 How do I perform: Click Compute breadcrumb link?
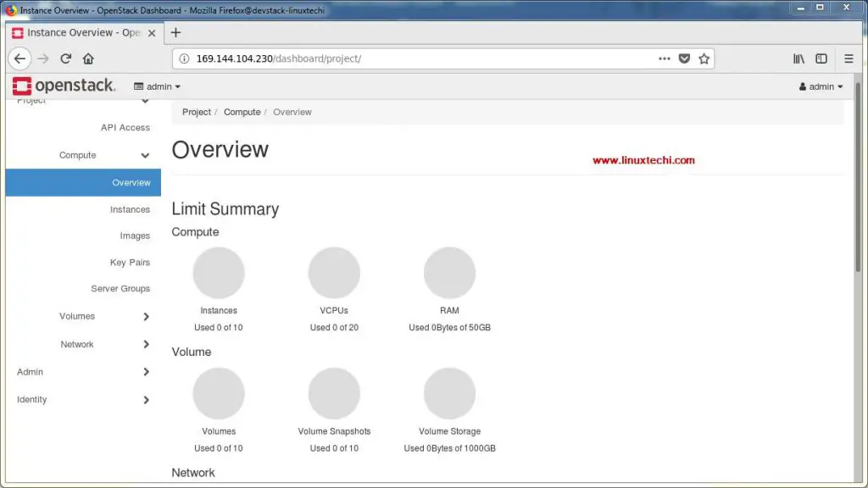click(x=242, y=112)
